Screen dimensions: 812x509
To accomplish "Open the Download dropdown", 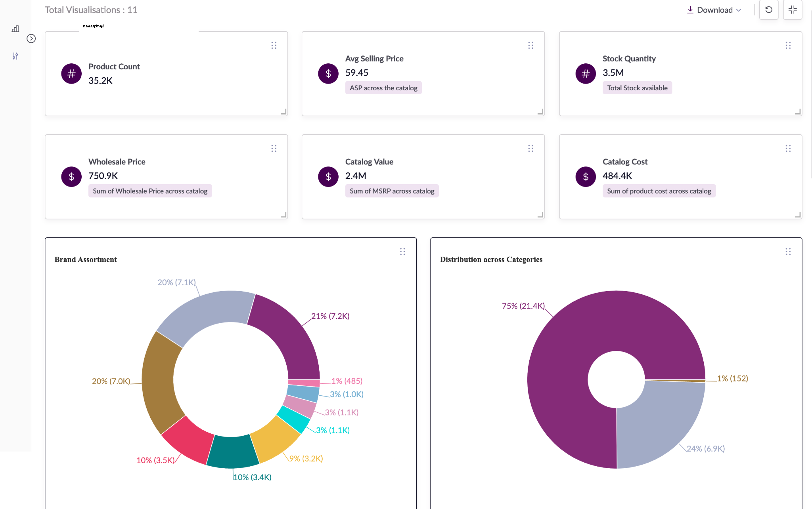I will point(714,10).
